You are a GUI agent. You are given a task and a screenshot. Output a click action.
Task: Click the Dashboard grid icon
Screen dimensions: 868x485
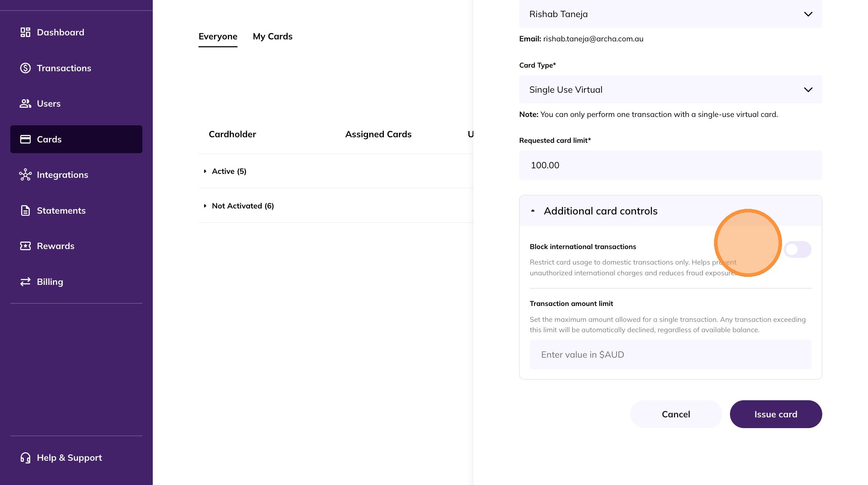click(x=25, y=32)
